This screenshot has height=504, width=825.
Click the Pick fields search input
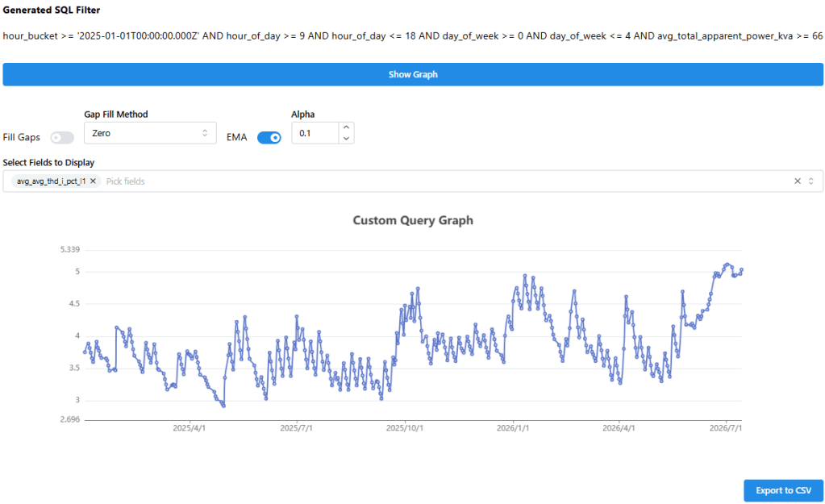(448, 181)
